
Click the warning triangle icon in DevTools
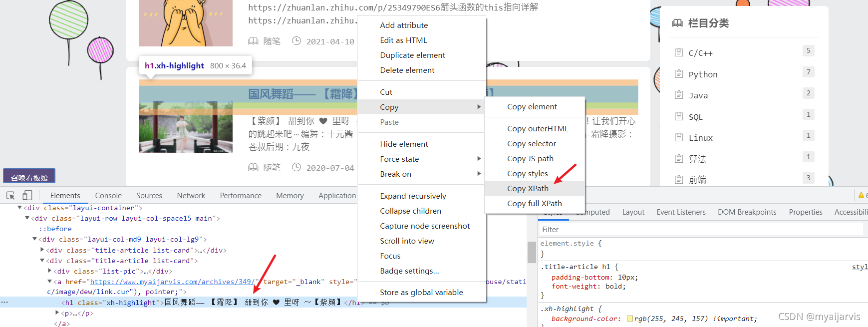(x=861, y=195)
